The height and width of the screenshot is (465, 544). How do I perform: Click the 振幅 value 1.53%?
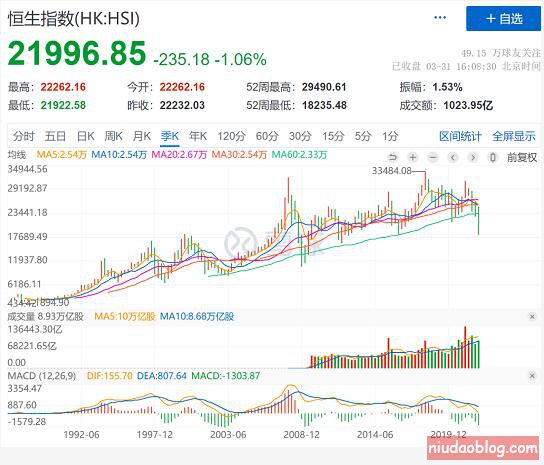(x=448, y=87)
